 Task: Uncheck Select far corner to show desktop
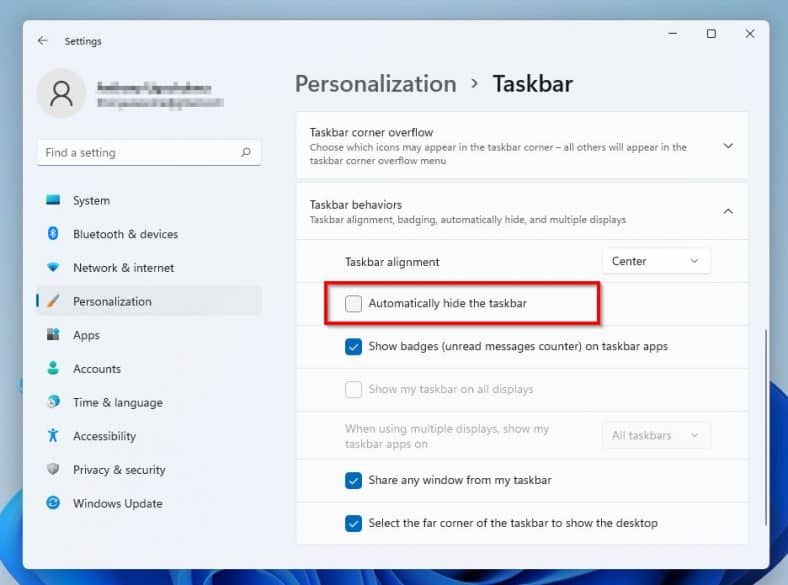(x=353, y=523)
